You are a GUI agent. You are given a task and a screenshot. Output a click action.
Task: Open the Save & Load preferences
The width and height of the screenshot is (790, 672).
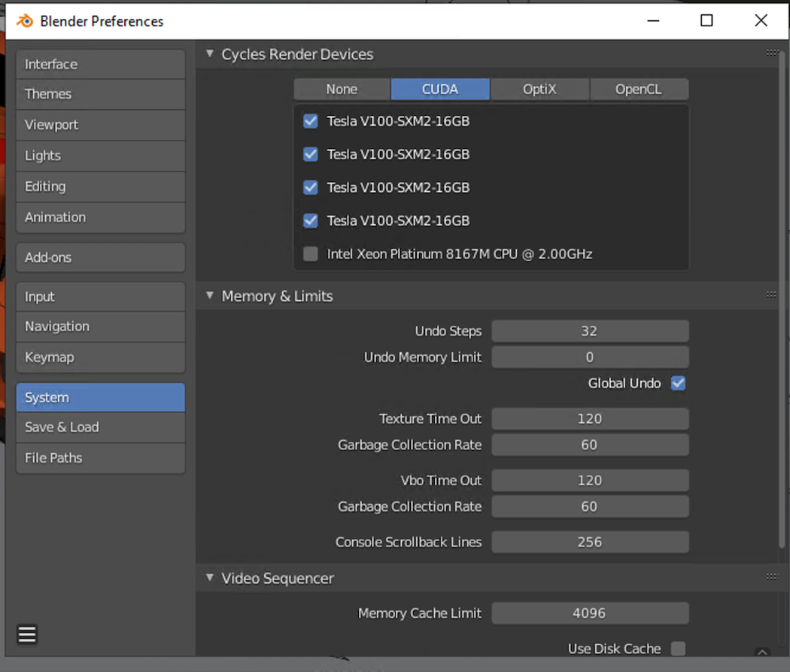click(100, 427)
